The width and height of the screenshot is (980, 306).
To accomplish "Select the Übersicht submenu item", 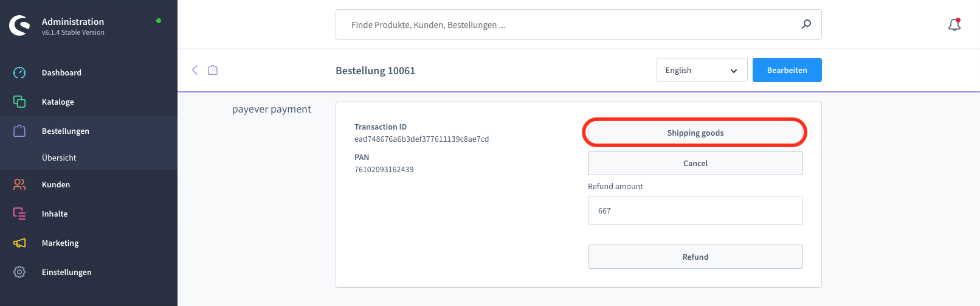I will click(x=59, y=158).
